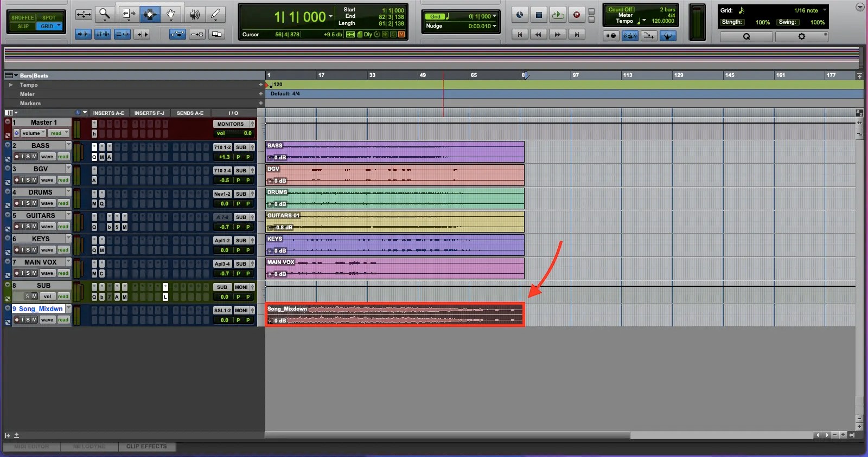Open quantize settings gear button
This screenshot has height=457, width=868.
802,36
